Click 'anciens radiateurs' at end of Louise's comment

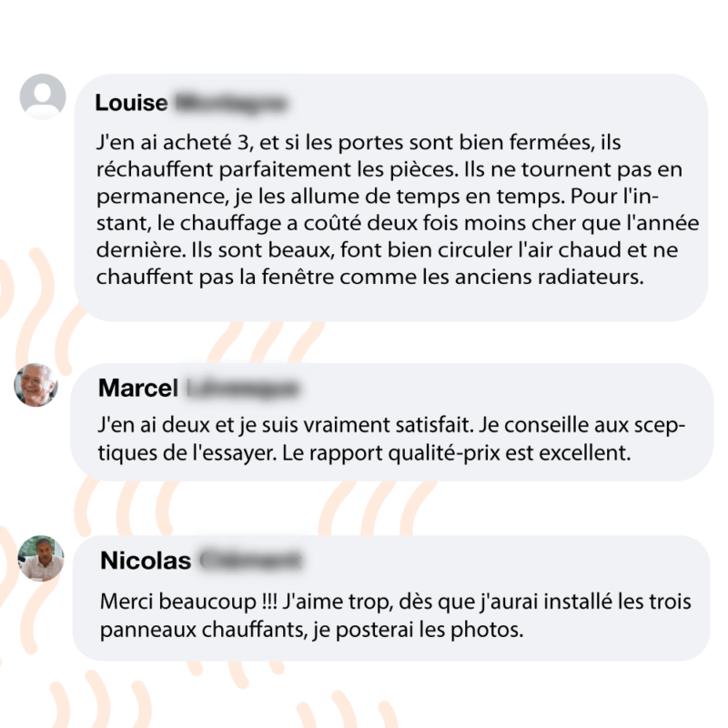(550, 278)
